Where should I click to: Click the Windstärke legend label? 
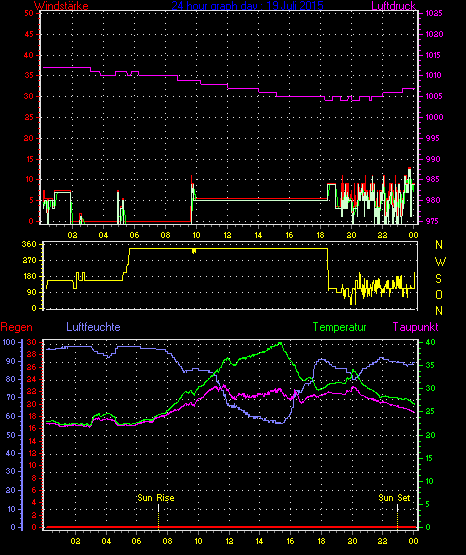61,5
